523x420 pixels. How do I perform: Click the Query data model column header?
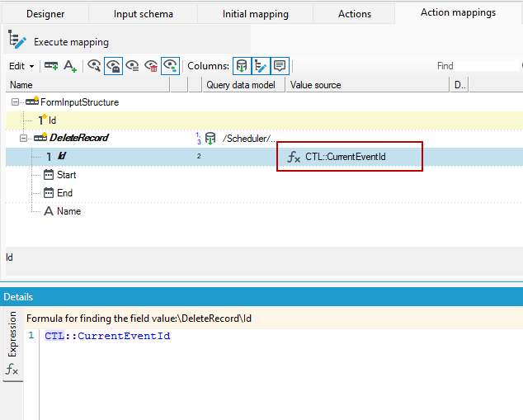tap(244, 85)
